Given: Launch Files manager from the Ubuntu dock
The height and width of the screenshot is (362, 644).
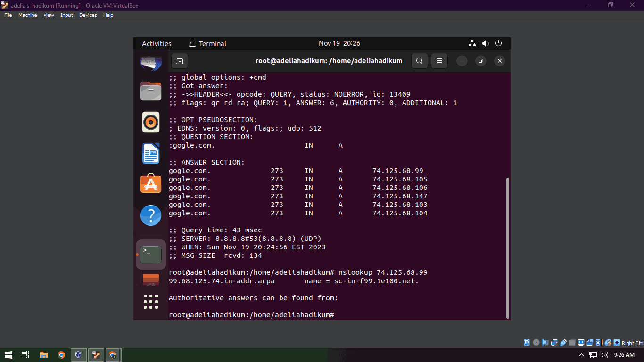Looking at the screenshot, I should (x=151, y=91).
